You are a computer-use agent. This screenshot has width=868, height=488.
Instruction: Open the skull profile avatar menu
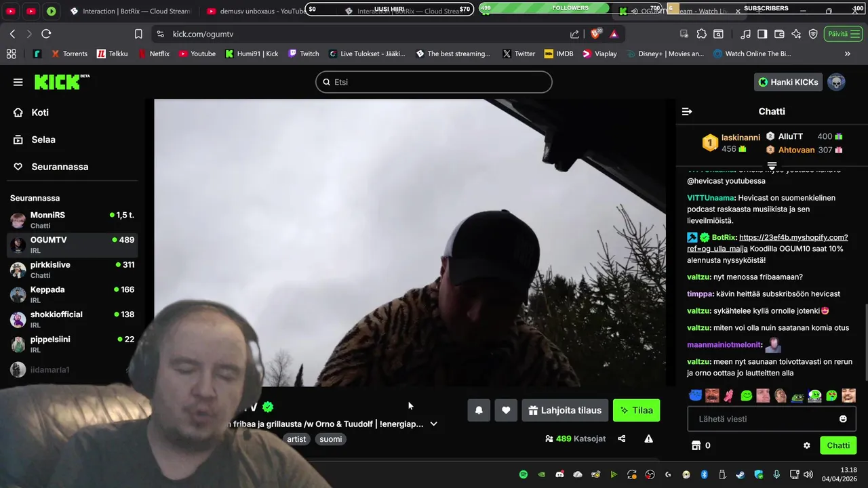point(836,82)
